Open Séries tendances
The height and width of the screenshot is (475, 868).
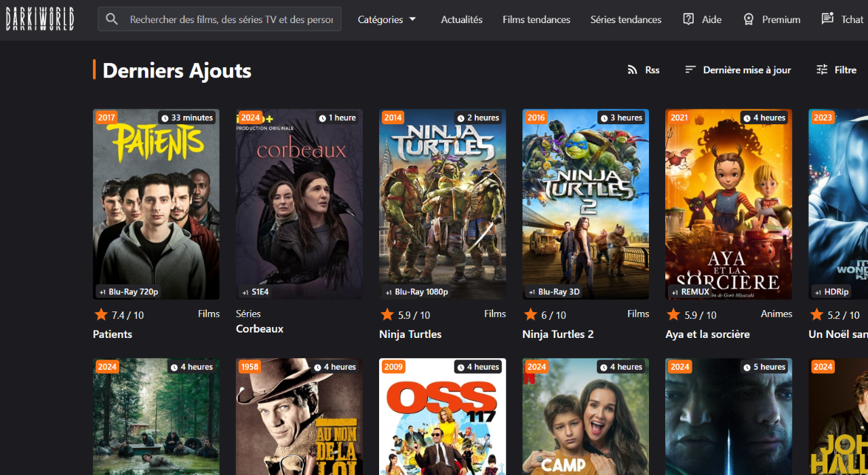click(x=626, y=20)
